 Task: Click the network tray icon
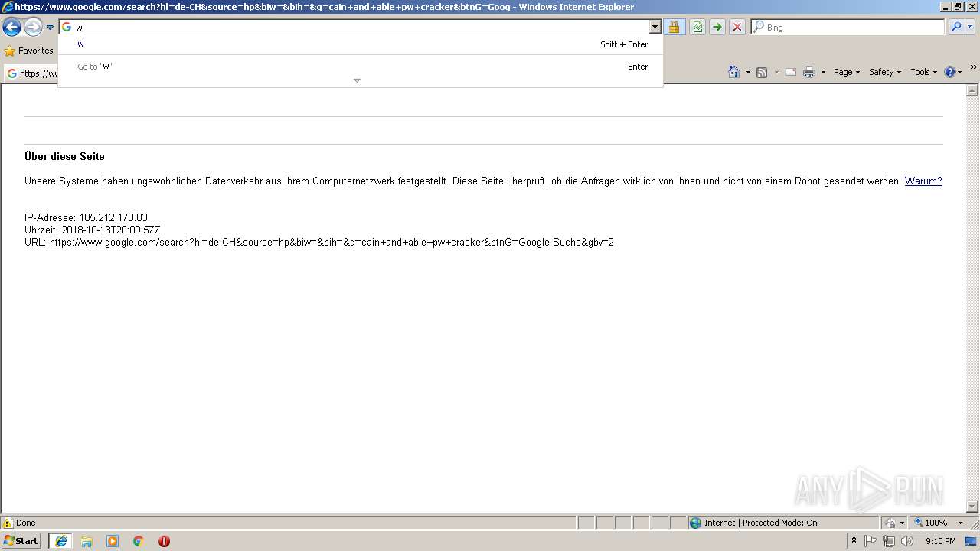889,541
